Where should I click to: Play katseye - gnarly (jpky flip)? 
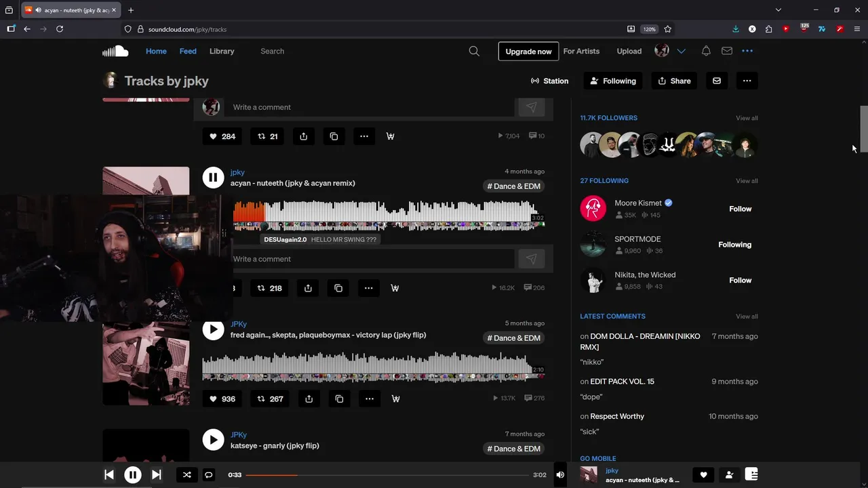point(213,440)
